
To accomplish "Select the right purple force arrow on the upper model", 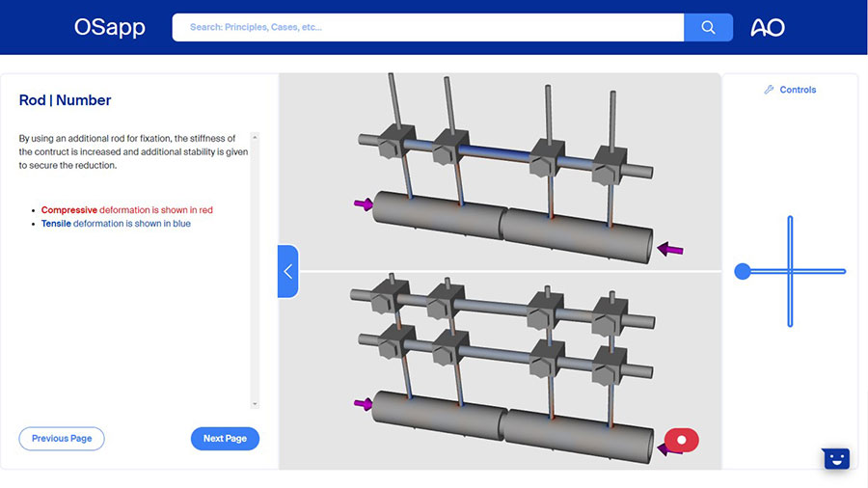I will click(670, 250).
